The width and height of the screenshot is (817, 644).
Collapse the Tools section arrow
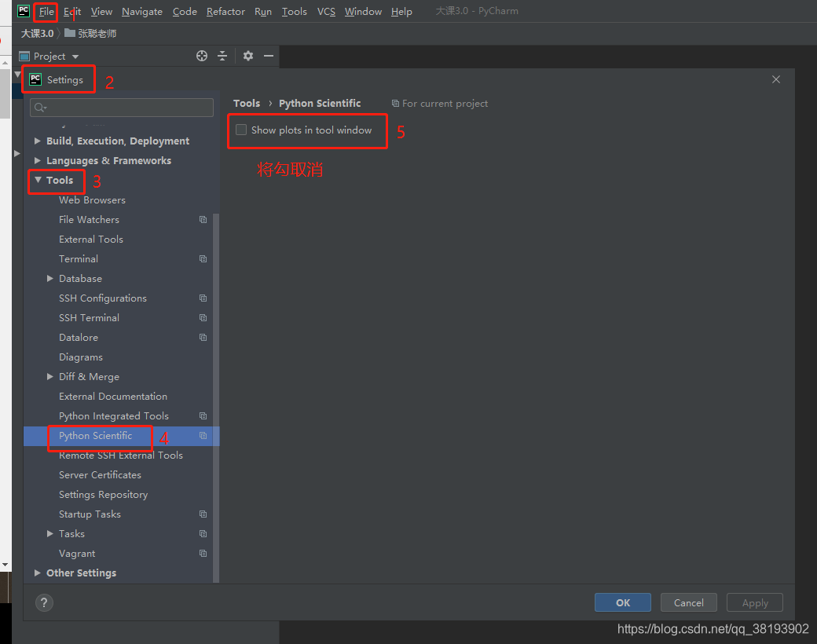[38, 180]
